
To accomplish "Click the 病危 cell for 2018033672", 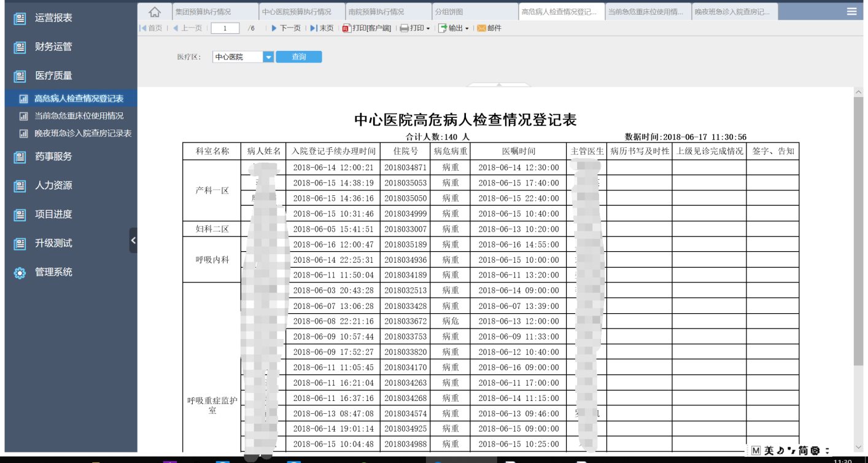I will [451, 321].
